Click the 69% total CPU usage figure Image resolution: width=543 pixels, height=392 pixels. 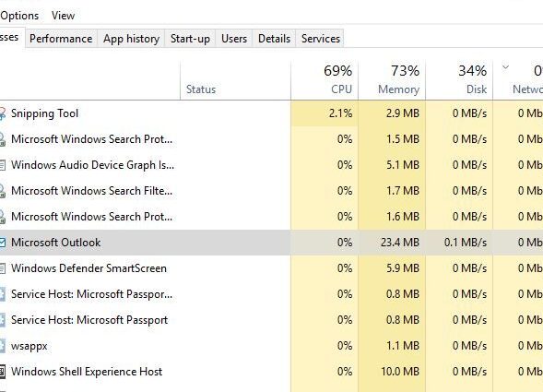click(x=338, y=71)
